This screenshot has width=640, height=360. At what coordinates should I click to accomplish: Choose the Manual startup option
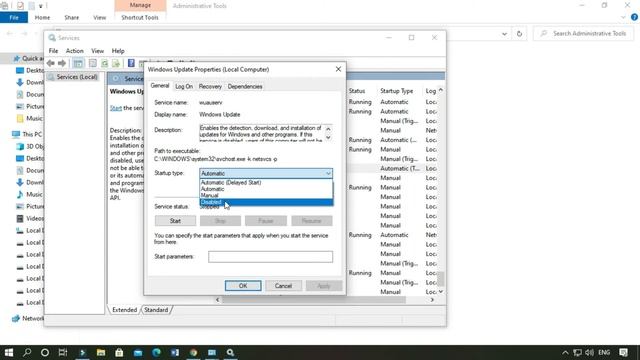point(266,196)
